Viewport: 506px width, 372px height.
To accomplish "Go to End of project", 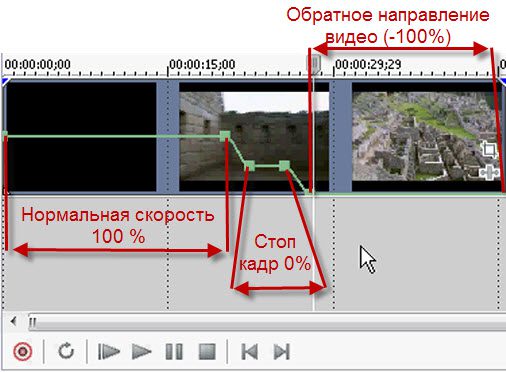I will tap(282, 352).
